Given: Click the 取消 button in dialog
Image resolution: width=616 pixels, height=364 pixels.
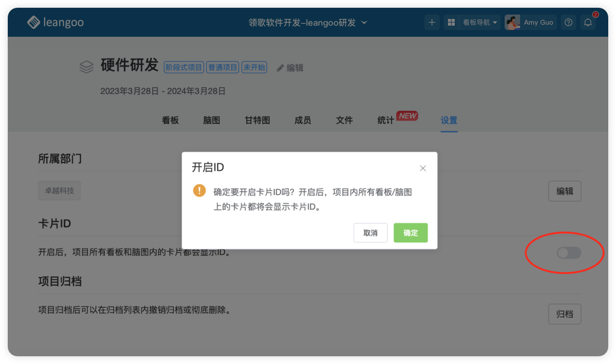Looking at the screenshot, I should pyautogui.click(x=370, y=233).
